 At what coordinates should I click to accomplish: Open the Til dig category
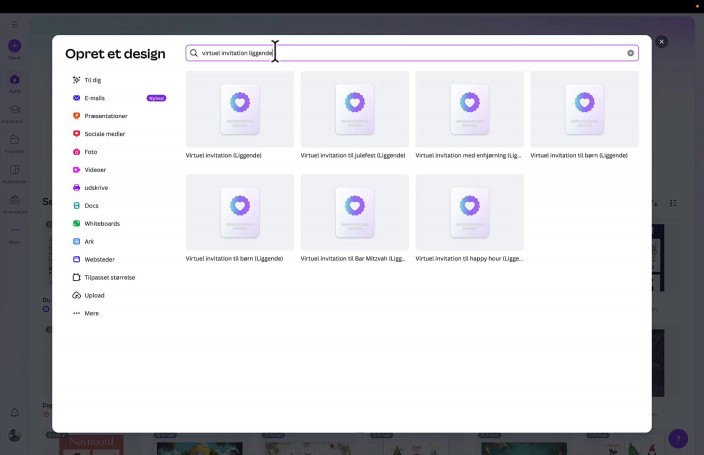tap(92, 80)
